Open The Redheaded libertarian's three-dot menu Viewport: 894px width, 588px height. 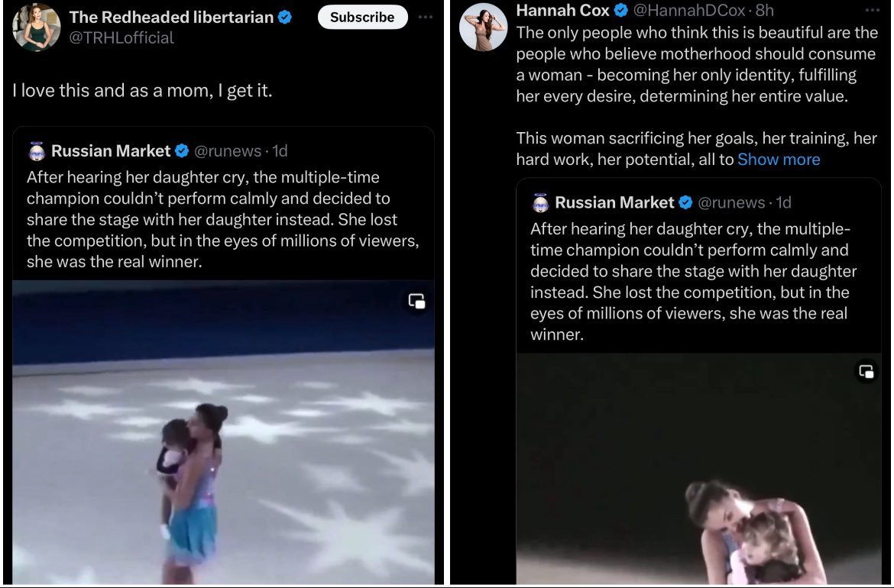click(x=426, y=17)
